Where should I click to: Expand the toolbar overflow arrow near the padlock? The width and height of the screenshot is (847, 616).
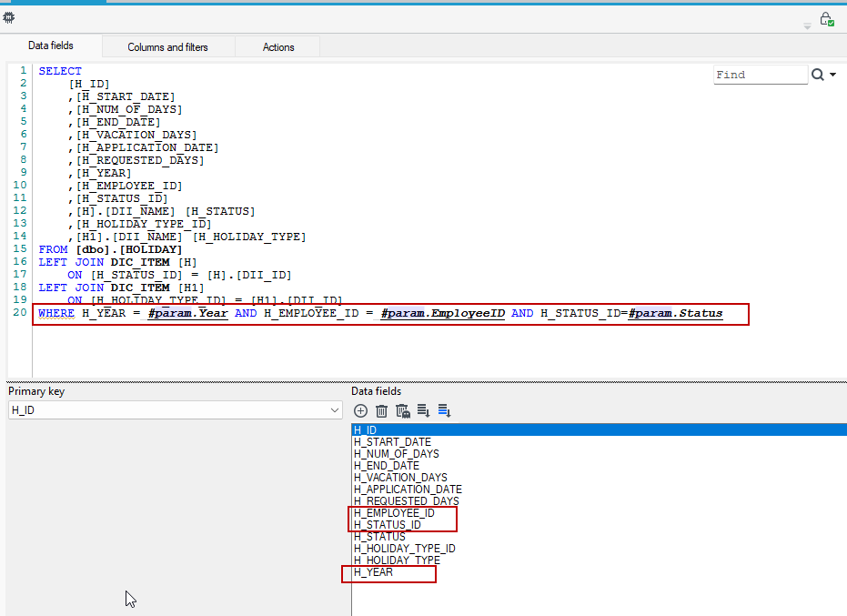[808, 26]
